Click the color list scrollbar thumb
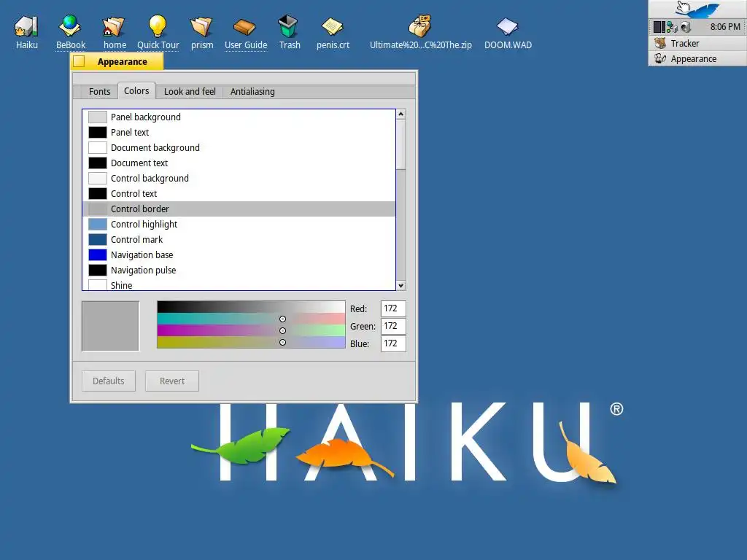The width and height of the screenshot is (747, 560). coord(401,144)
